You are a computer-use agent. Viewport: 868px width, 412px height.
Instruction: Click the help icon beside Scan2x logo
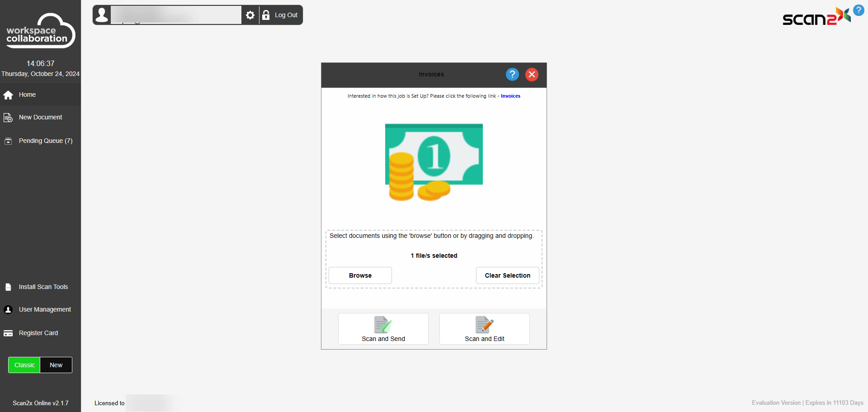[858, 10]
